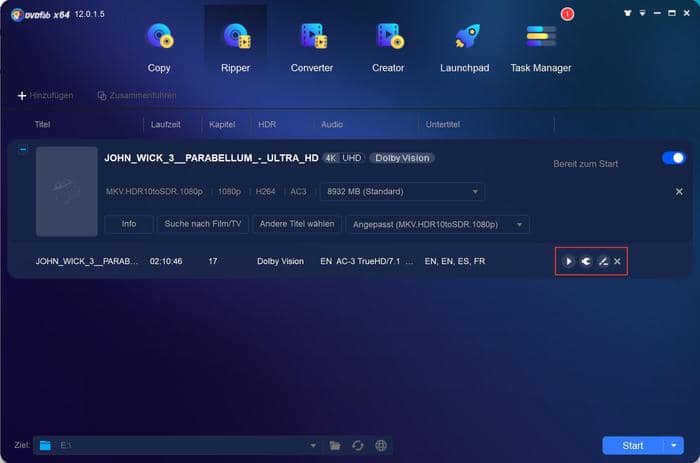This screenshot has width=700, height=463.
Task: Open audio track selector EN AC-3 TrueHD/7.1
Action: (x=367, y=261)
